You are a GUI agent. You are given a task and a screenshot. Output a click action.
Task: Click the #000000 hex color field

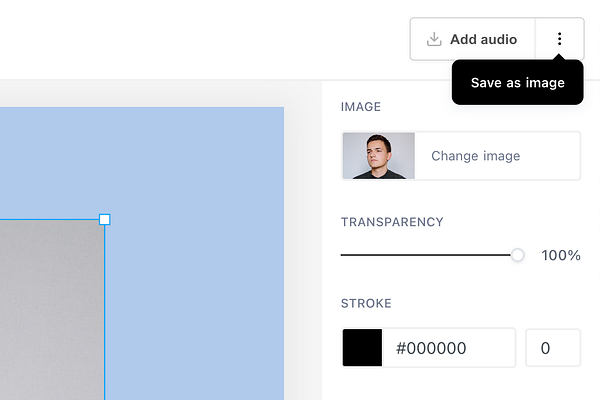tap(449, 348)
